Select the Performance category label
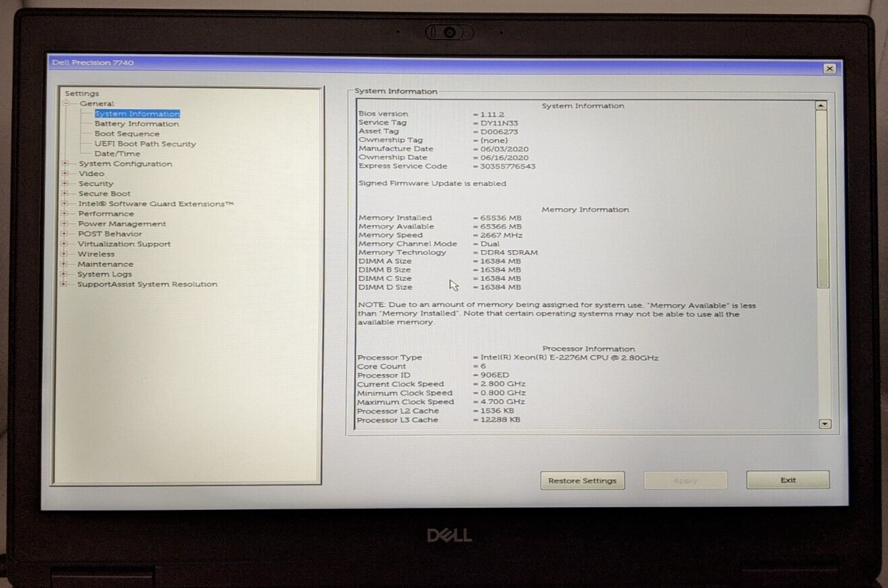888x588 pixels. click(106, 214)
